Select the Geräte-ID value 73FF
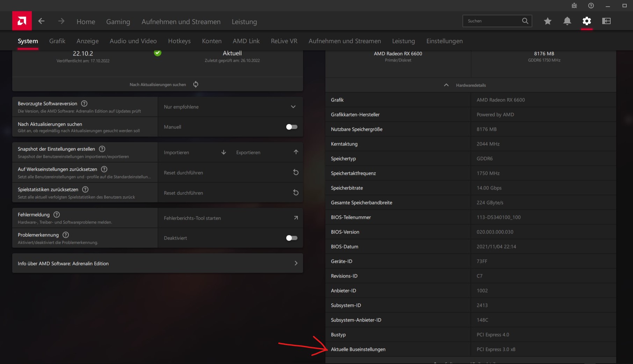 pyautogui.click(x=482, y=261)
